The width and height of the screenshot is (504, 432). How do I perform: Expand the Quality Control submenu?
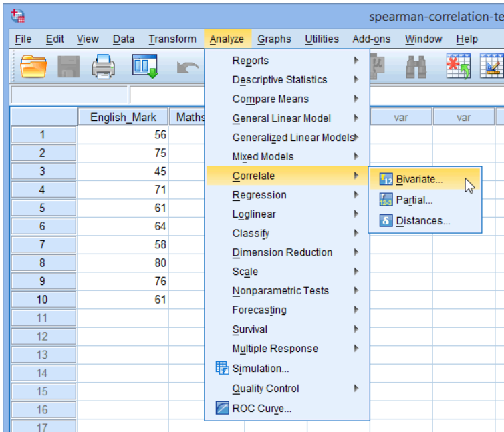(x=287, y=388)
